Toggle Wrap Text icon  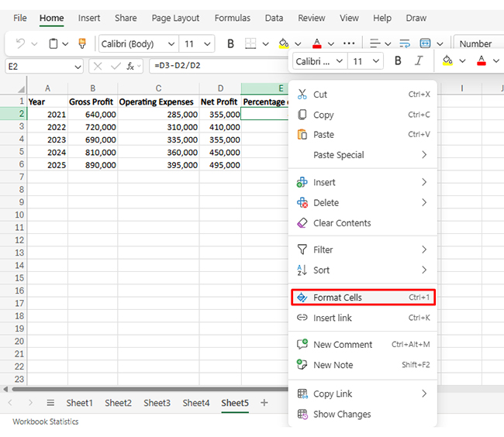405,43
